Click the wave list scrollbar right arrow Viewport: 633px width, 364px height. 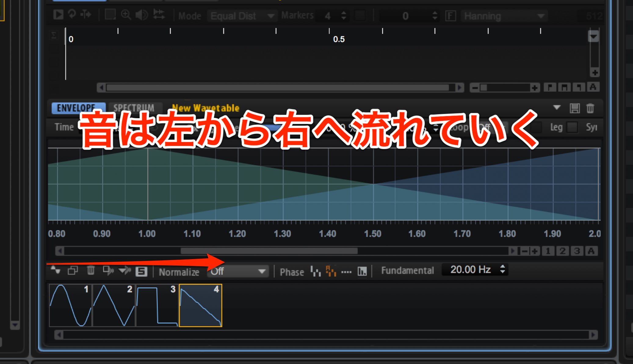coord(593,335)
